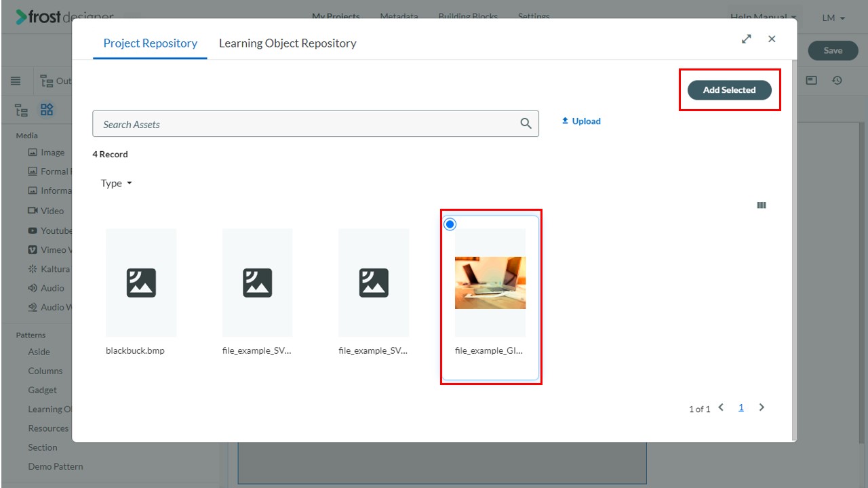Select the first file_example_SV asset thumbnail

tap(258, 283)
